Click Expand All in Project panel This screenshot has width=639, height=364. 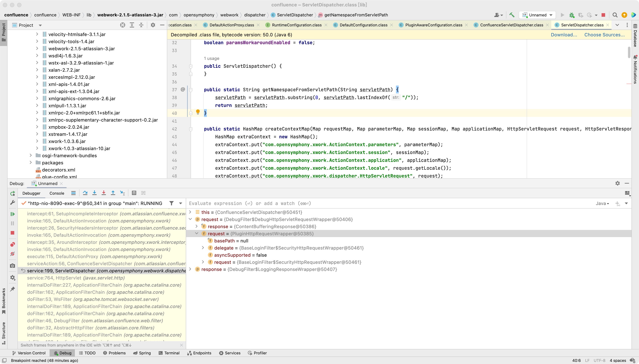click(132, 25)
